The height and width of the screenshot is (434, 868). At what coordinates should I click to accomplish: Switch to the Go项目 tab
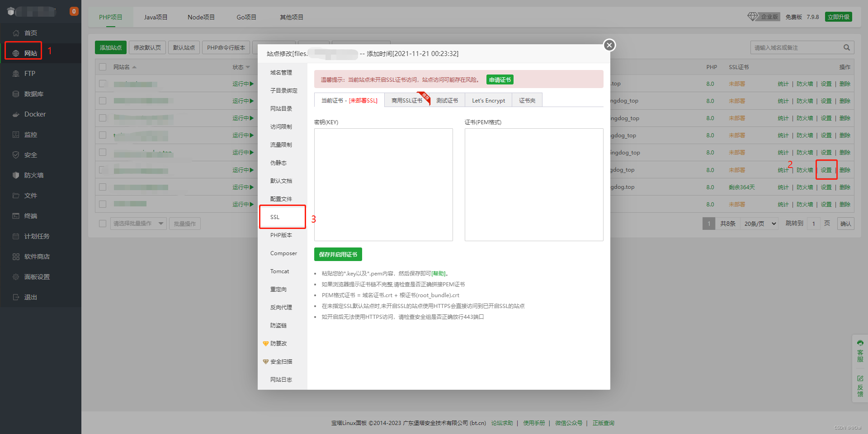246,17
